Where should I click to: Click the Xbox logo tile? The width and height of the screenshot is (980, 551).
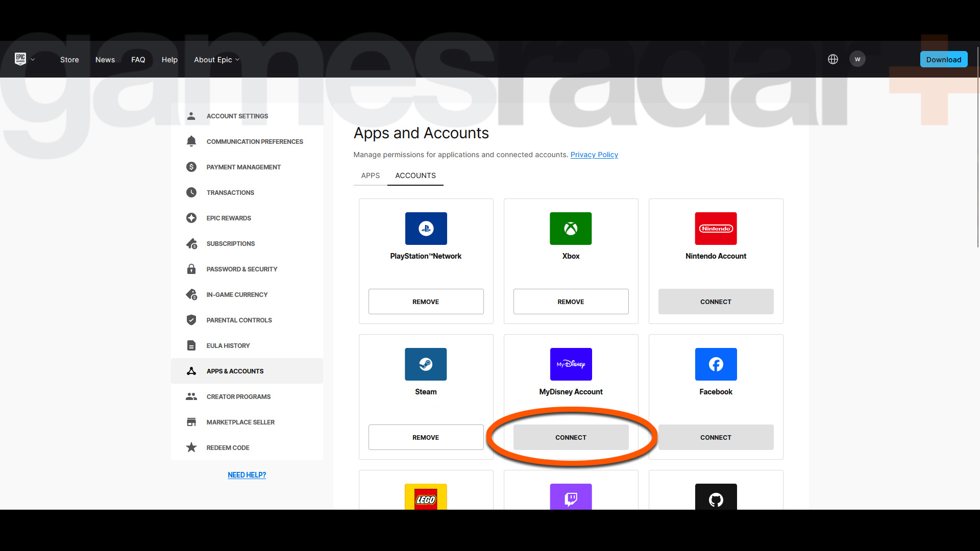coord(571,229)
